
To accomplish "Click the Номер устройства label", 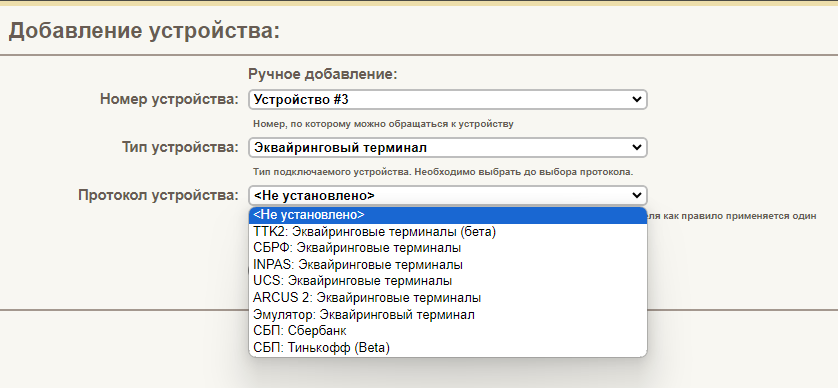I will [169, 99].
